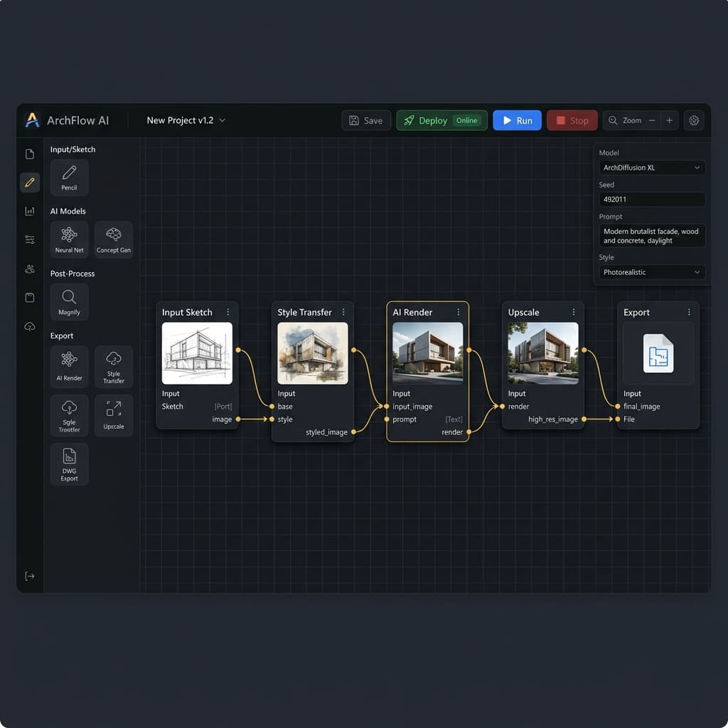Image resolution: width=728 pixels, height=728 pixels.
Task: Open the Model dropdown showing ArchDiffusion XL
Action: tap(651, 167)
